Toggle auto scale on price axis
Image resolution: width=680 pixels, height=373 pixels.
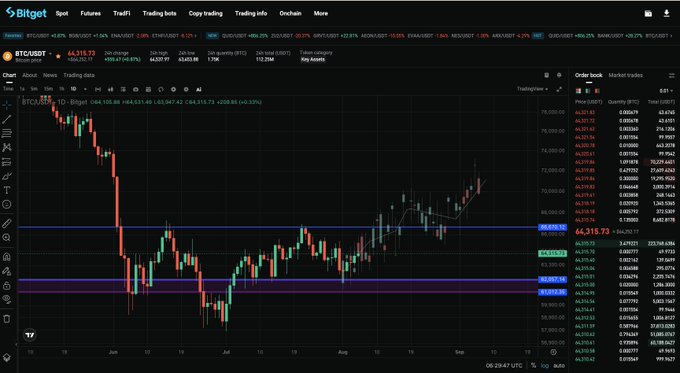pos(559,366)
